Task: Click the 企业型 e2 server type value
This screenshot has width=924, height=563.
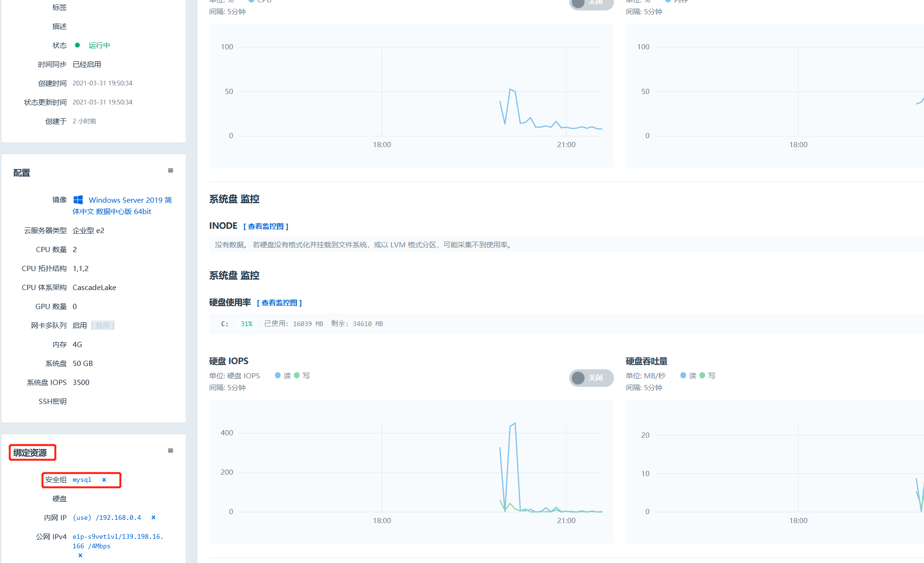Action: point(88,230)
